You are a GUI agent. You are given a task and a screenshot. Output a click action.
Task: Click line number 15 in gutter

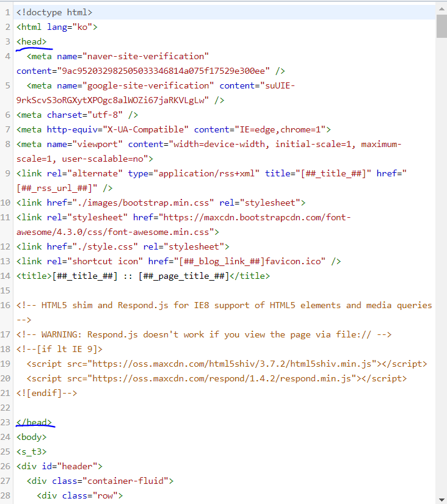5,291
